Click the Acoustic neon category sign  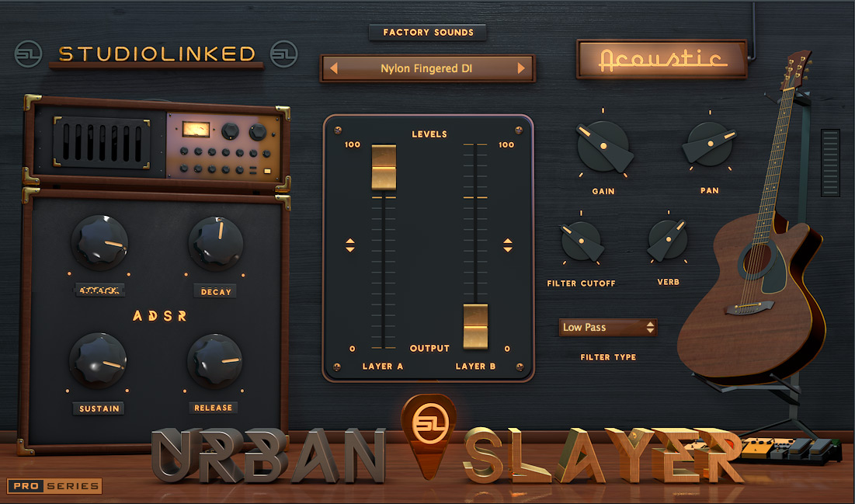pos(662,60)
